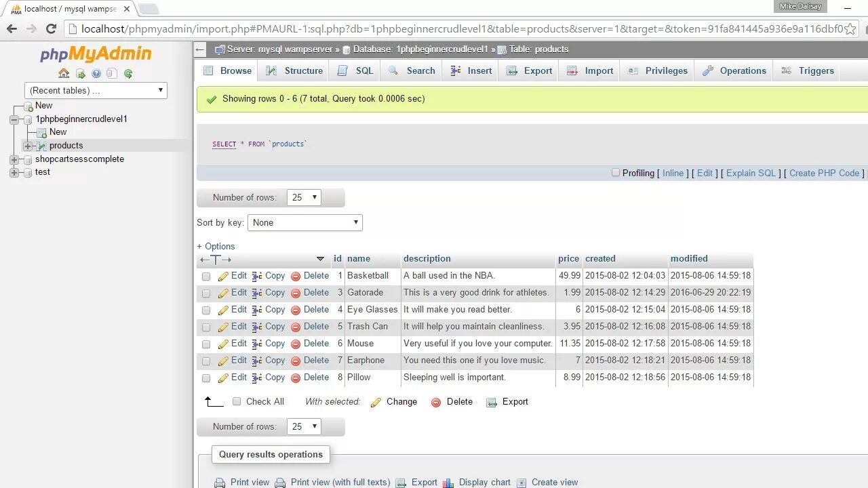The height and width of the screenshot is (488, 868).
Task: Click the empty new tab button in Chrome
Action: pos(149,9)
